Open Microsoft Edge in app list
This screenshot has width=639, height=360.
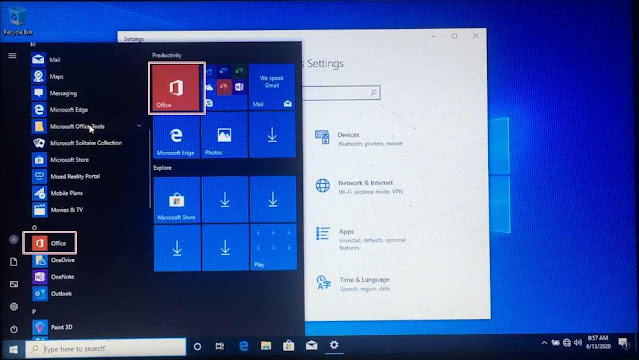tap(60, 110)
